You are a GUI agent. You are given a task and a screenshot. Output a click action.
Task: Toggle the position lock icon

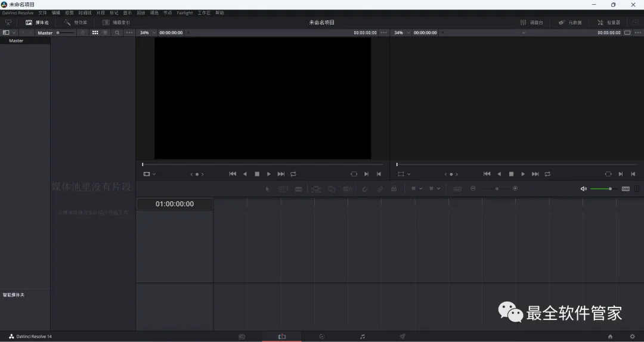pyautogui.click(x=394, y=189)
